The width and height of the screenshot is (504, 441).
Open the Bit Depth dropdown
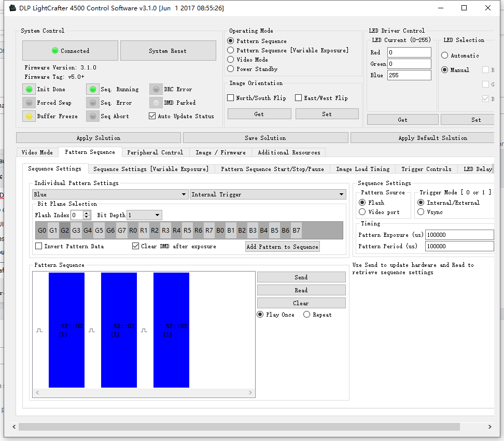pyautogui.click(x=144, y=215)
